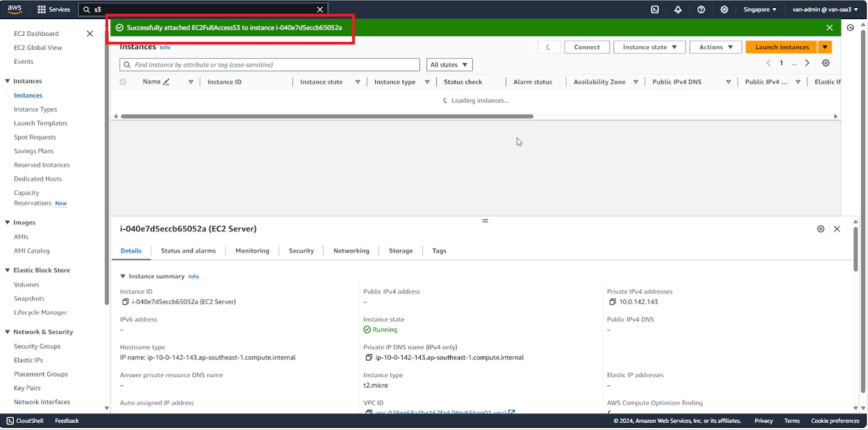Screen dimensions: 868x430
Task: Go to previous page of instances
Action: [769, 63]
